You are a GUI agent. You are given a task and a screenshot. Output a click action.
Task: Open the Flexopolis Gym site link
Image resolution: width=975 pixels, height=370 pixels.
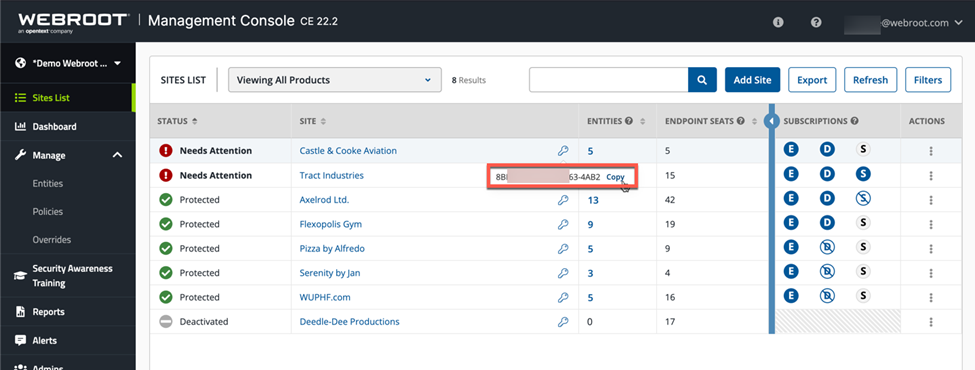click(x=331, y=224)
